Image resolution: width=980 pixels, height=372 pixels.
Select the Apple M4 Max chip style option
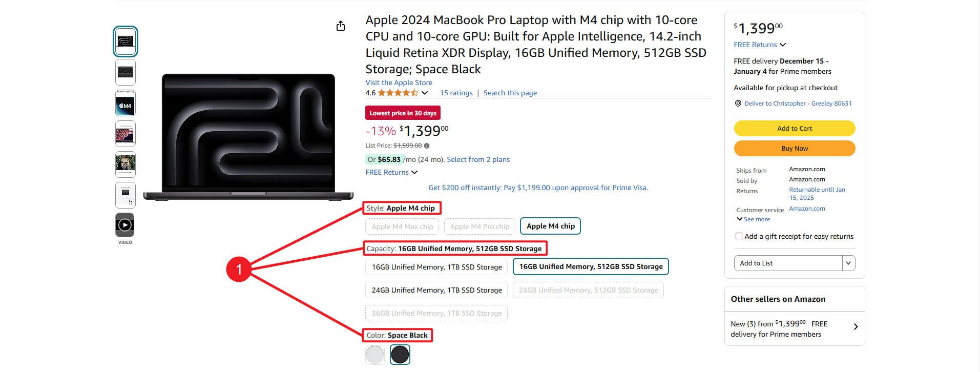pyautogui.click(x=402, y=226)
